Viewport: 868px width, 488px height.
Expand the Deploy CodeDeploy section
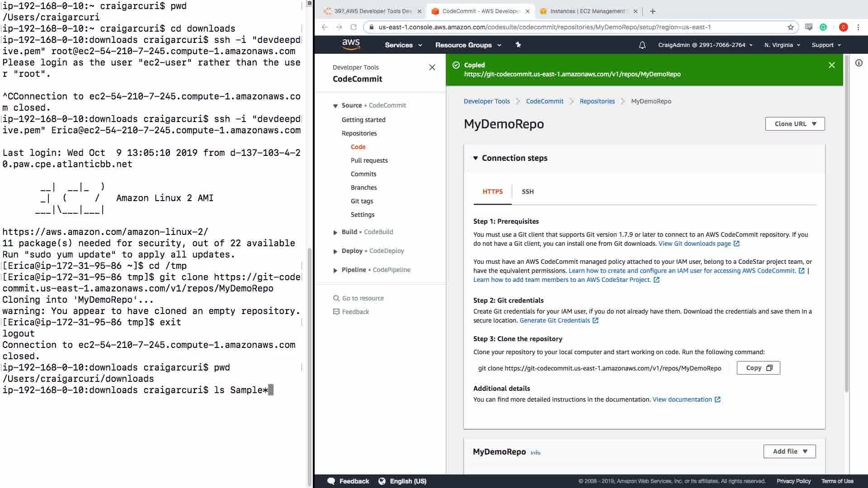pos(335,251)
